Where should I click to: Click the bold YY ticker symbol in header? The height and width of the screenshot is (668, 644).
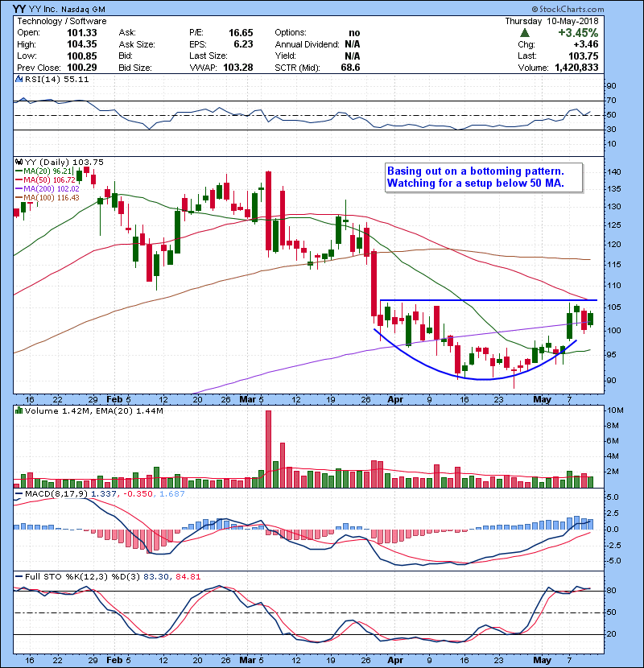[19, 9]
